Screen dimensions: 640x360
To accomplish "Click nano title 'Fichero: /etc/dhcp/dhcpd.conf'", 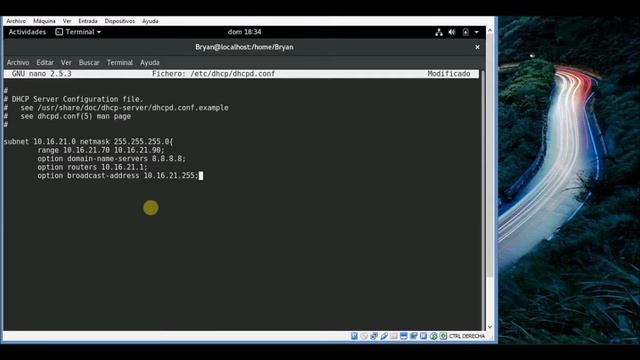I will pos(213,74).
